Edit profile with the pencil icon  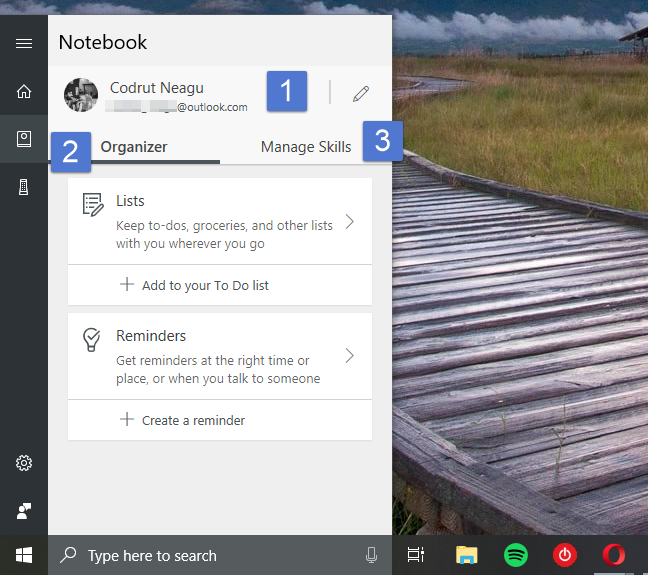[361, 94]
